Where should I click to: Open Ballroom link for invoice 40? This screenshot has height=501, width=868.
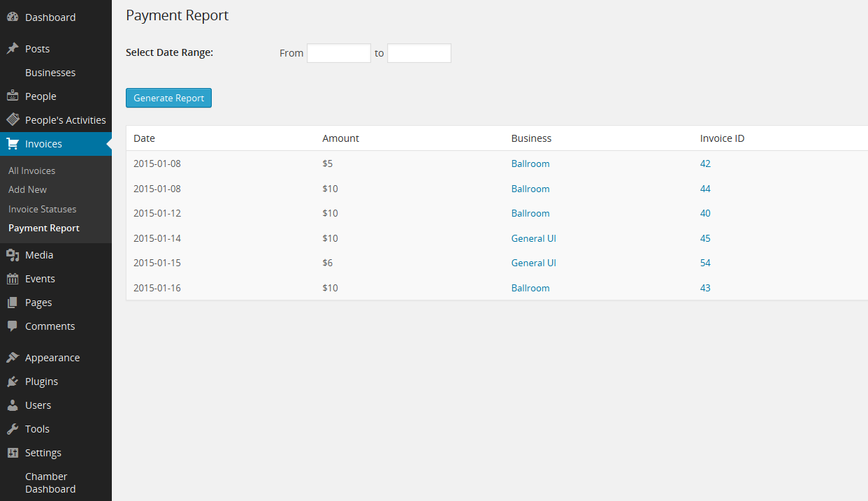530,213
